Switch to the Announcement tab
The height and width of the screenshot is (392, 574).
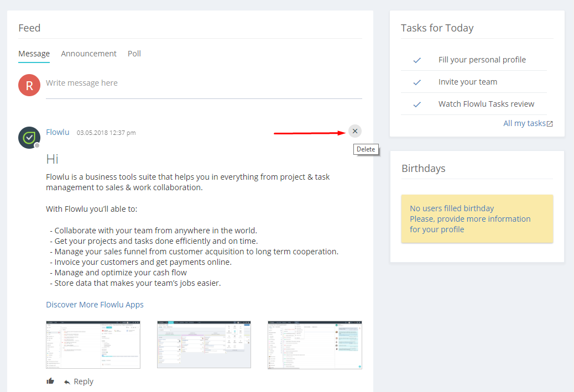click(x=88, y=54)
